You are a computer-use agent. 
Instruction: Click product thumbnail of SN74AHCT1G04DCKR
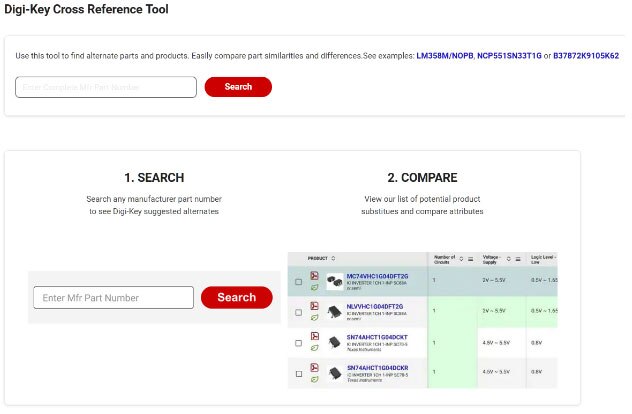click(x=335, y=373)
